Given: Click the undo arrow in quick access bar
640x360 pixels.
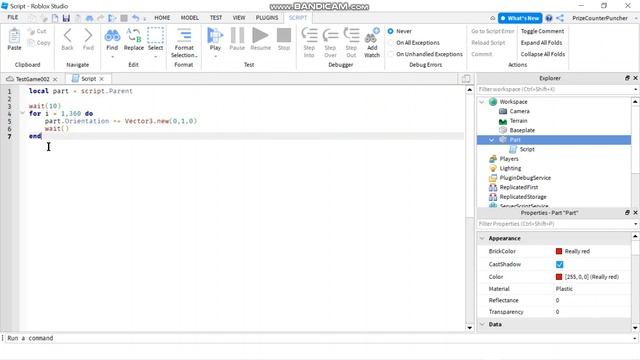Looking at the screenshot, I should 136,18.
